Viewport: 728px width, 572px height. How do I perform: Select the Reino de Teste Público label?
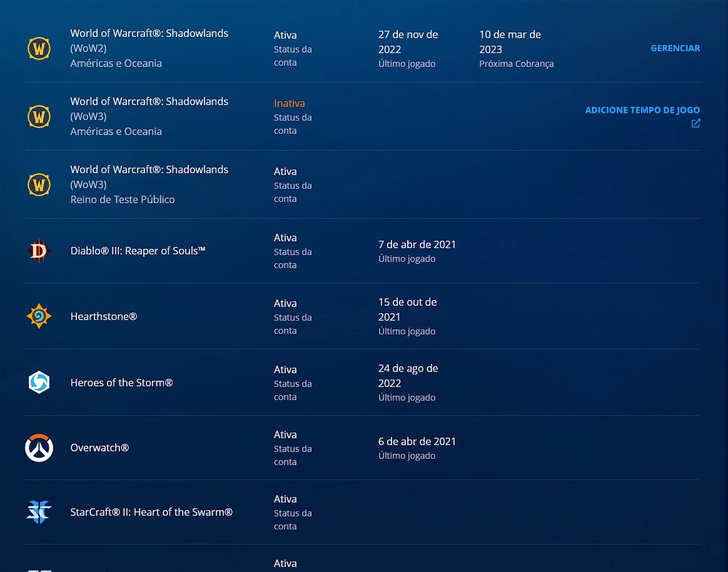click(x=123, y=199)
